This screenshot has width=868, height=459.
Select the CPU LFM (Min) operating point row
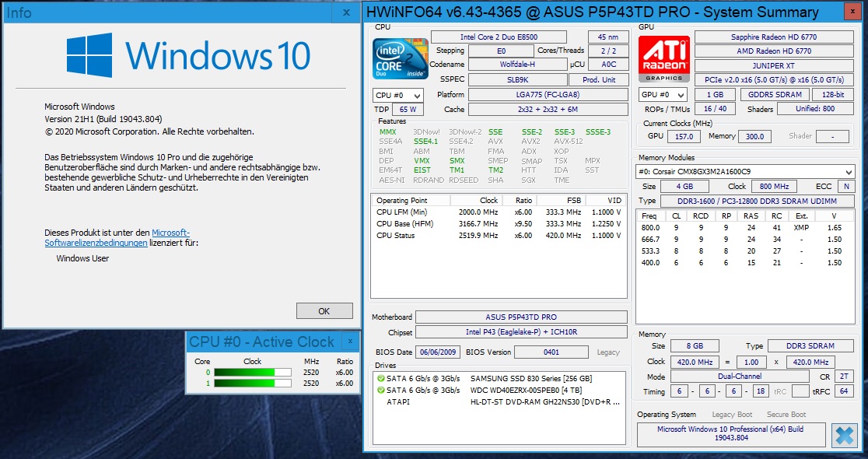pos(499,212)
